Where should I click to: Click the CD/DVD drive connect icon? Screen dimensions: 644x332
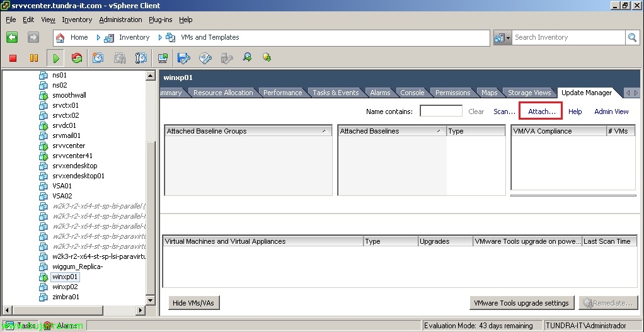tap(205, 58)
